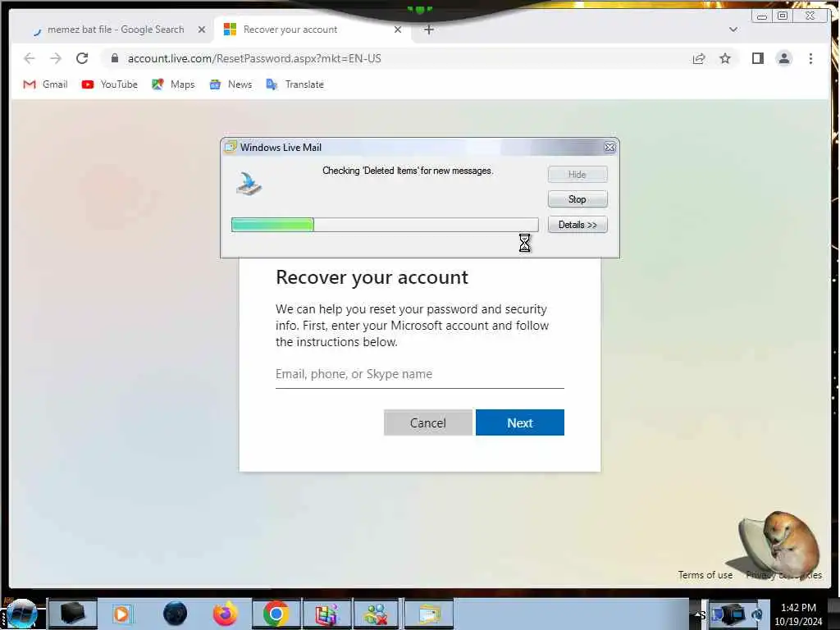Minimize the Chrome window
The image size is (840, 630).
tap(762, 16)
